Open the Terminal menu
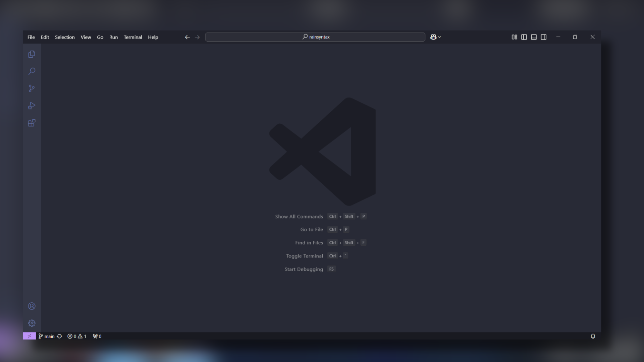The height and width of the screenshot is (362, 644). [x=133, y=37]
